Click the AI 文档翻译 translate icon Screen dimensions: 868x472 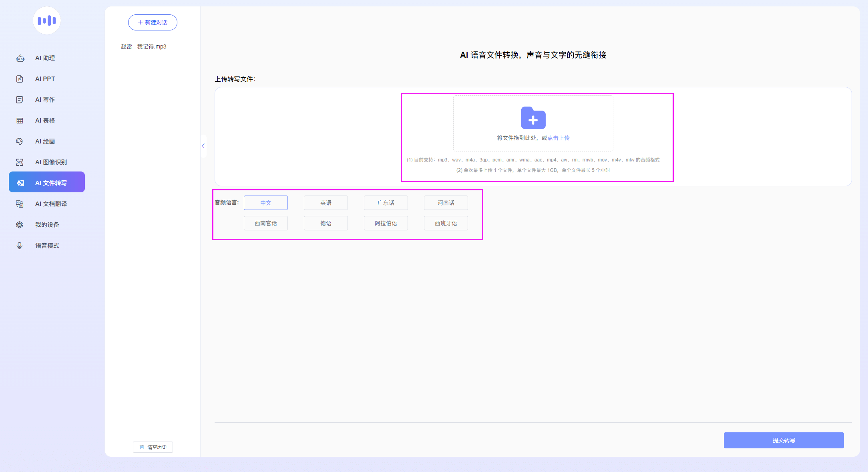click(x=20, y=204)
